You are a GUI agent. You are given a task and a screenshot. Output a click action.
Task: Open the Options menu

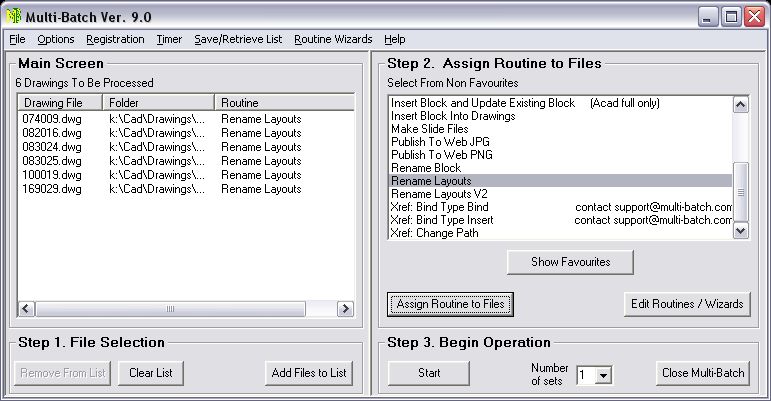point(56,39)
